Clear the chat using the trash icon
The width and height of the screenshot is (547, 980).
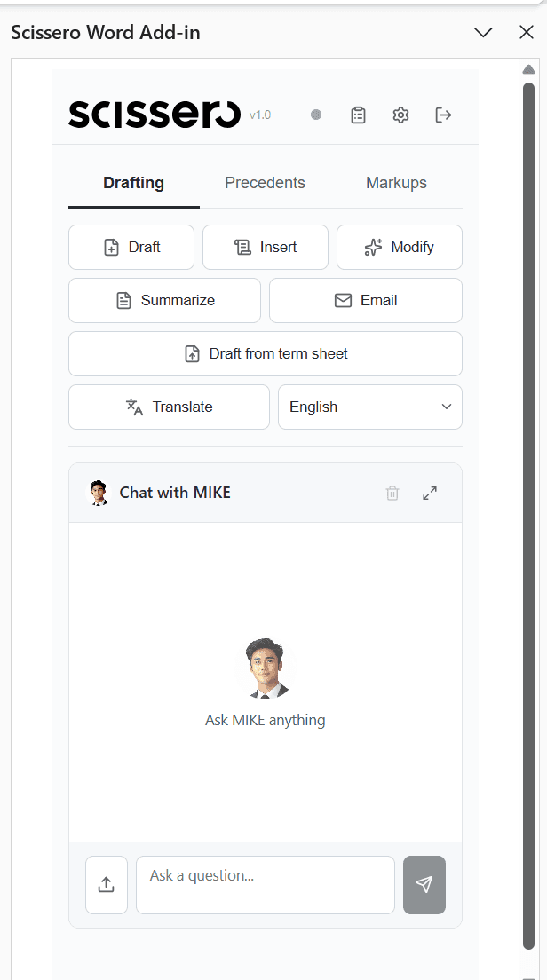click(392, 494)
